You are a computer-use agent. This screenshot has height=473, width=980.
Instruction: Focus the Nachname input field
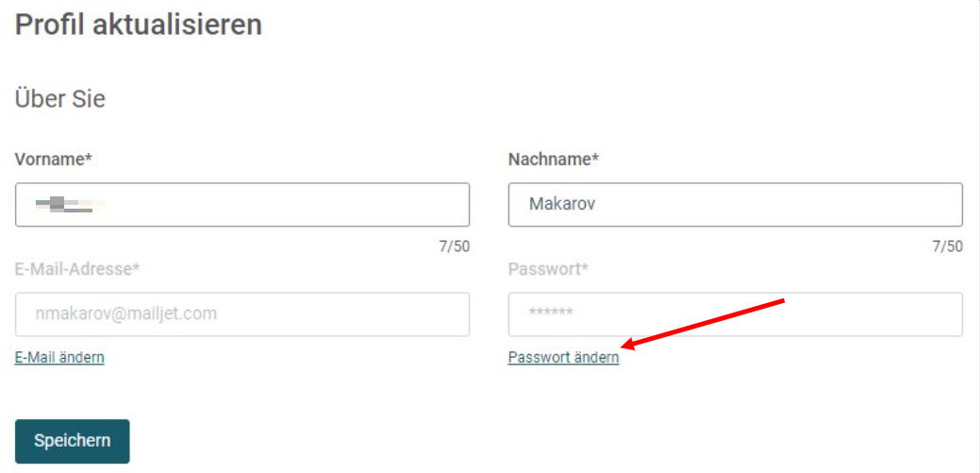point(735,205)
